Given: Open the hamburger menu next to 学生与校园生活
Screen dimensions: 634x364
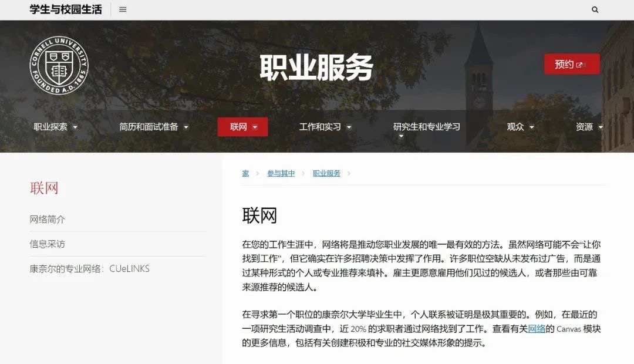Looking at the screenshot, I should [x=123, y=9].
